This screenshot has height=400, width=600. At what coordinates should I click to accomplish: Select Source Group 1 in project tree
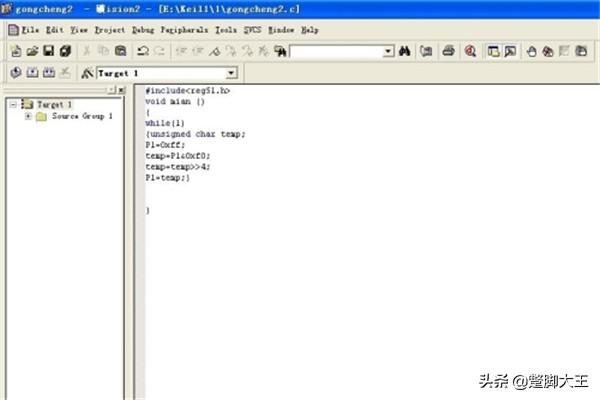point(82,116)
